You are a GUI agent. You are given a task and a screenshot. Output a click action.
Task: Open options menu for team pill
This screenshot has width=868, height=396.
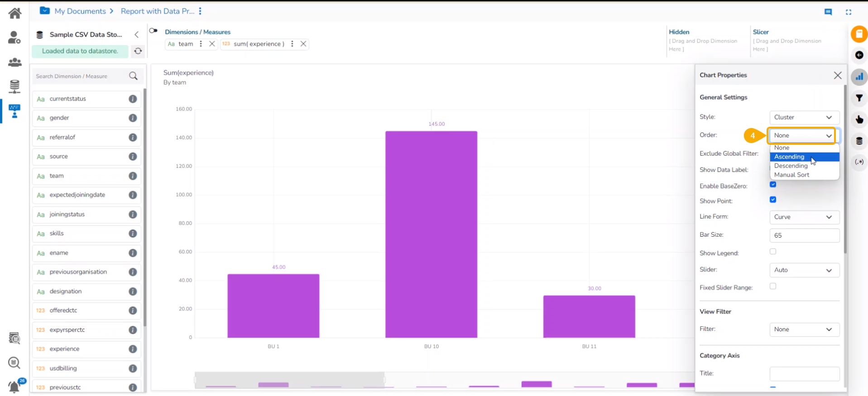(x=201, y=44)
